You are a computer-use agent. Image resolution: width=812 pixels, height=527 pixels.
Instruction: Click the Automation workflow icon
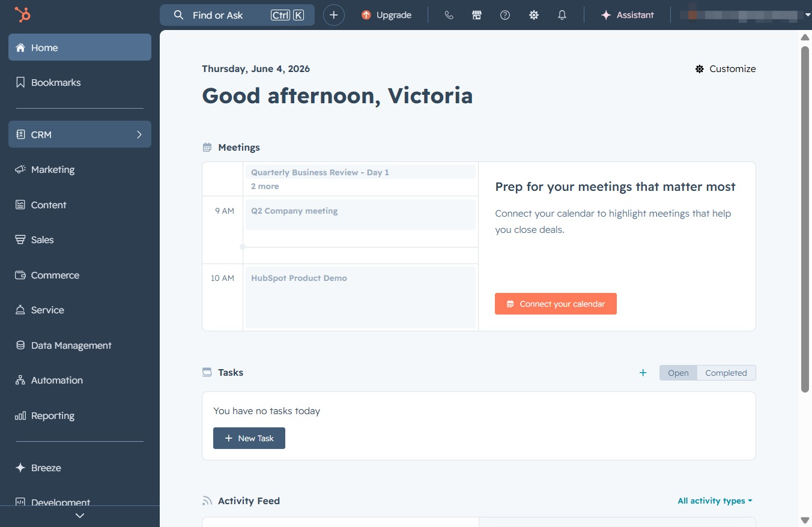pos(20,380)
